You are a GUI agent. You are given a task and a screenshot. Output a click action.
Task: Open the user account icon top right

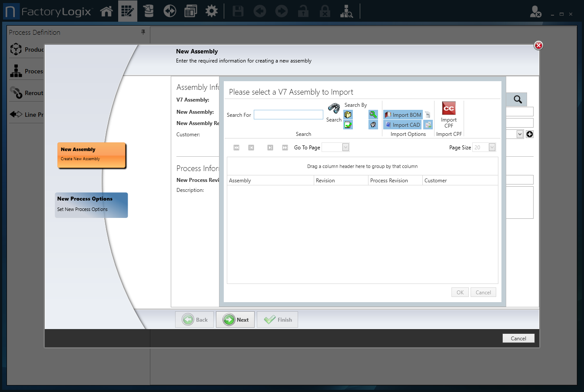[535, 12]
